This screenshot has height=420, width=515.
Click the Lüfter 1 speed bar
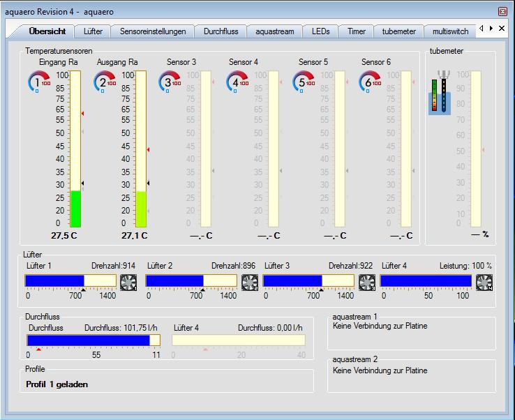(x=70, y=281)
